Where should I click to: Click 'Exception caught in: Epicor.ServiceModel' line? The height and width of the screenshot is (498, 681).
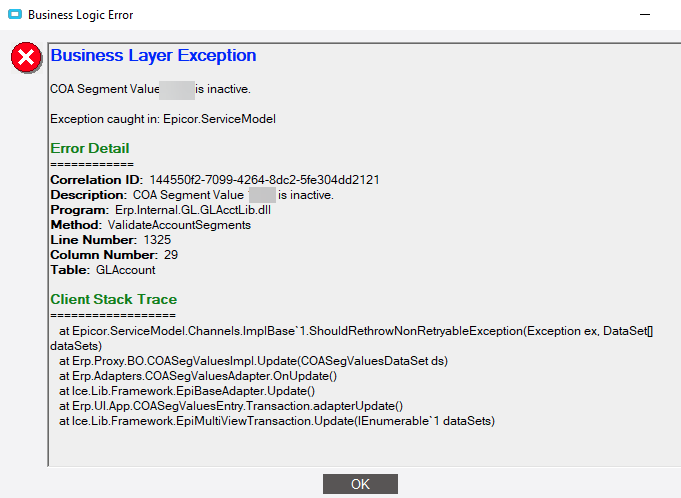pos(163,119)
